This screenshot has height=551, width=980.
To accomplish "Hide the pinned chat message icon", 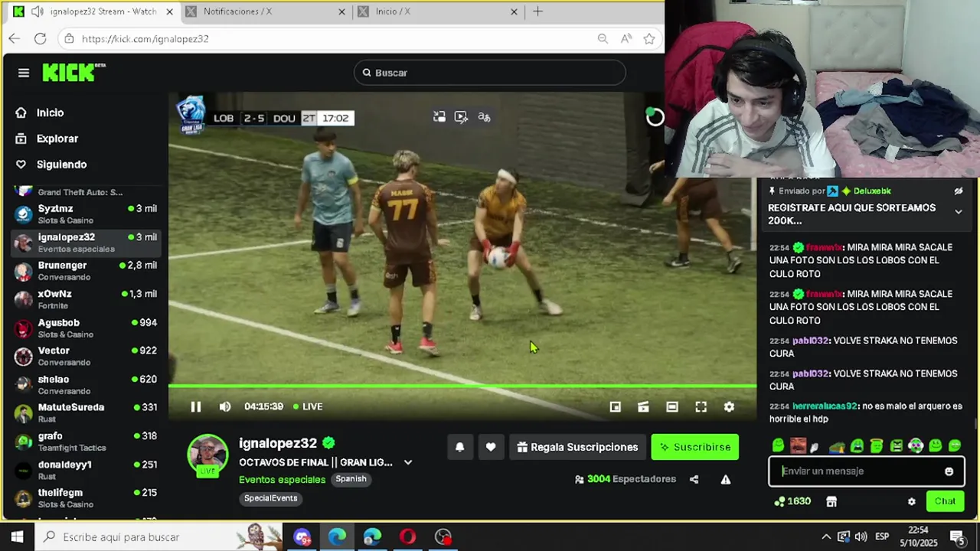I will (958, 191).
